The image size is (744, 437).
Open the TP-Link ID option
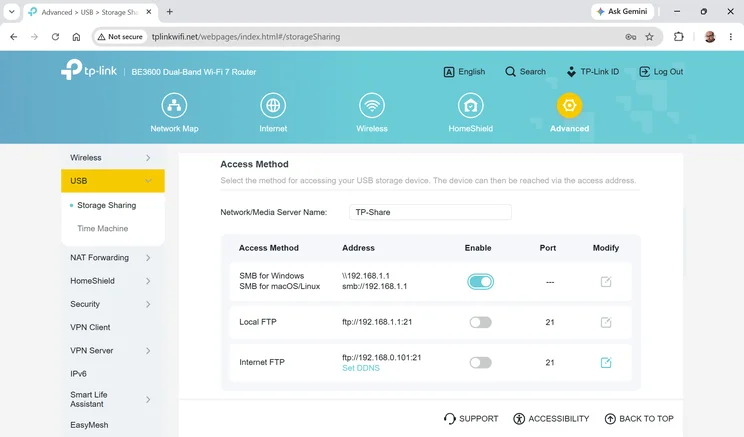pyautogui.click(x=593, y=72)
